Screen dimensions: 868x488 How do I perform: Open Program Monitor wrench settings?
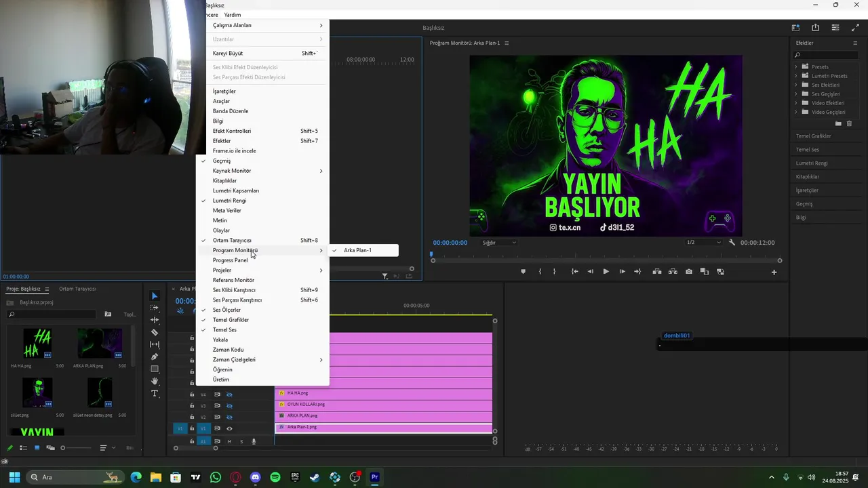pyautogui.click(x=732, y=243)
